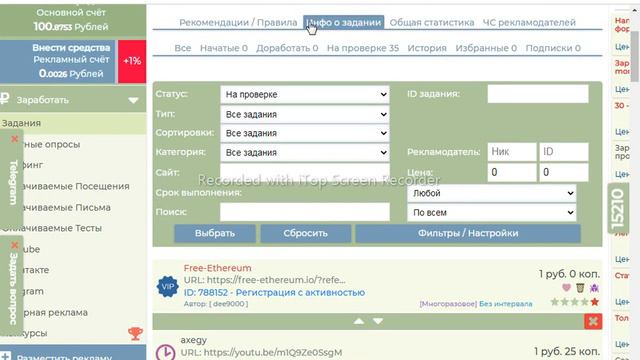Screen dimensions: 640x360
Task: Select the Начатые 0 filter
Action: (224, 48)
